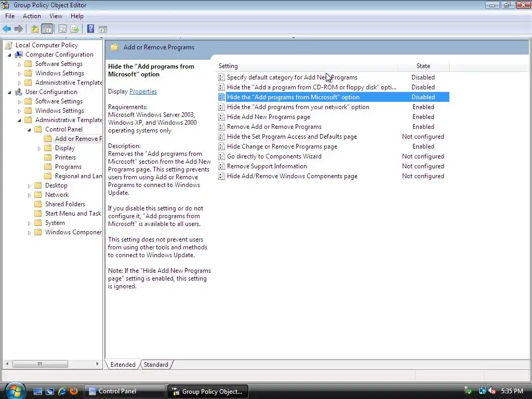The width and height of the screenshot is (532, 399).
Task: Collapse the User Configuration node
Action: coord(9,92)
